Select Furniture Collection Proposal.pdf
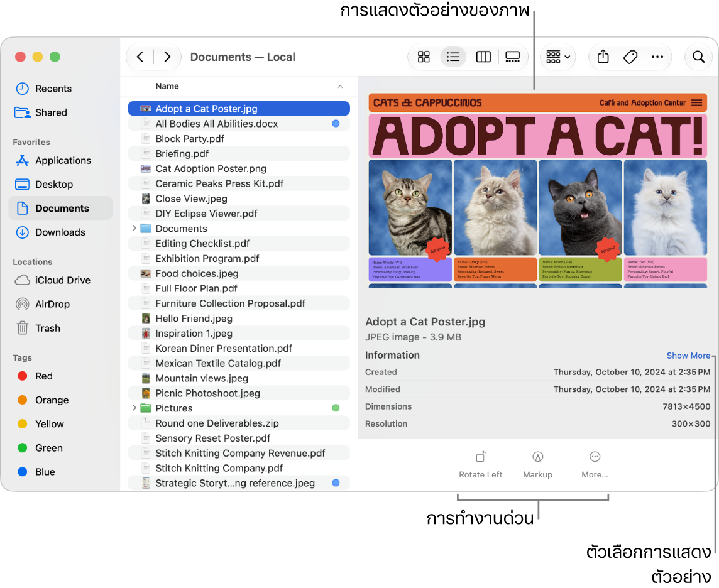 [x=238, y=303]
